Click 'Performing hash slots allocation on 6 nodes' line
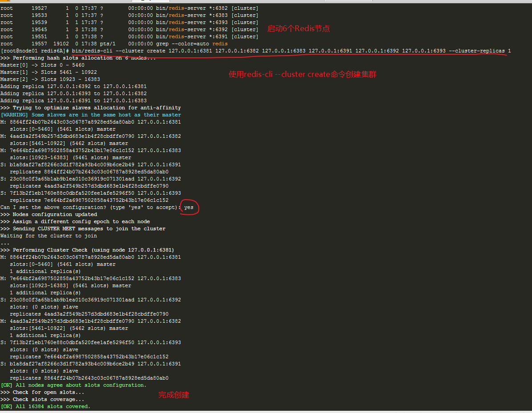The width and height of the screenshot is (532, 413). [x=78, y=58]
